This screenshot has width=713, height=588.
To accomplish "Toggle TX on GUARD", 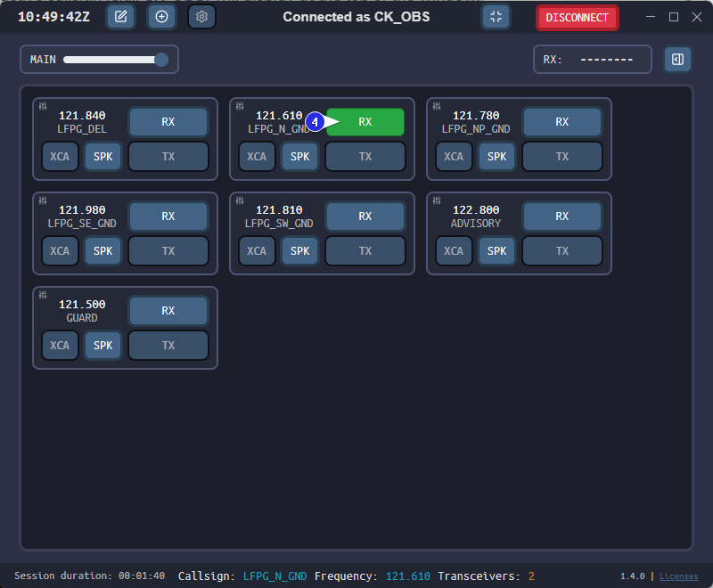I will (168, 346).
